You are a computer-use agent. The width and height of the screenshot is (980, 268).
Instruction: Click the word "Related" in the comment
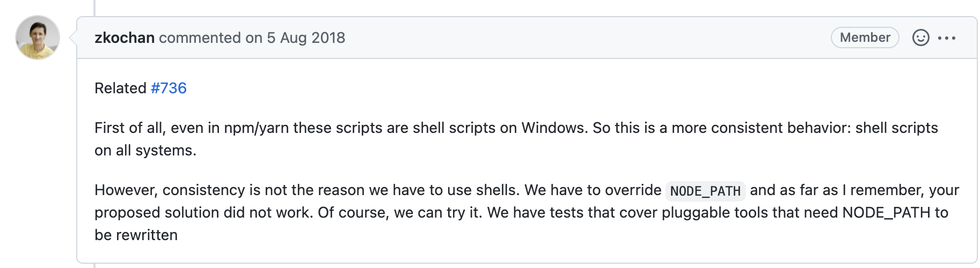point(120,88)
